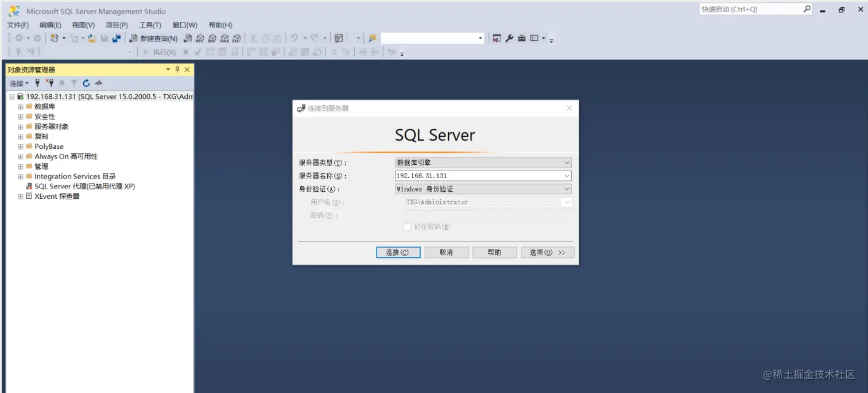The height and width of the screenshot is (393, 868).
Task: Open the 项目(P) menu
Action: pos(117,25)
